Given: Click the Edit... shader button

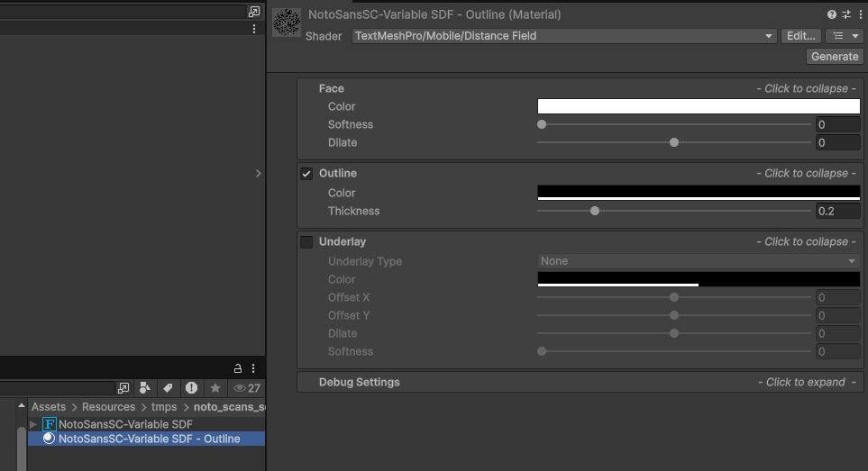Looking at the screenshot, I should click(x=800, y=36).
